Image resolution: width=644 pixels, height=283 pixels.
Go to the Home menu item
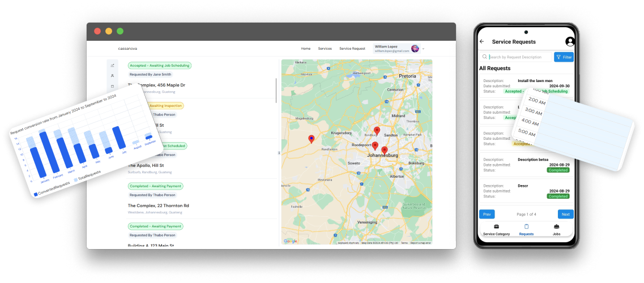tap(305, 49)
